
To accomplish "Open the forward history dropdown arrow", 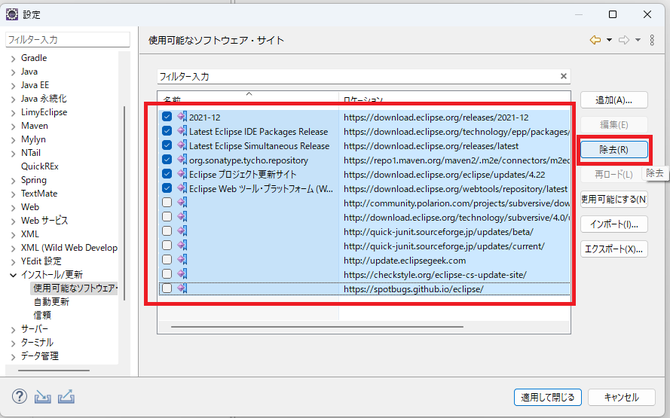I will coord(638,40).
